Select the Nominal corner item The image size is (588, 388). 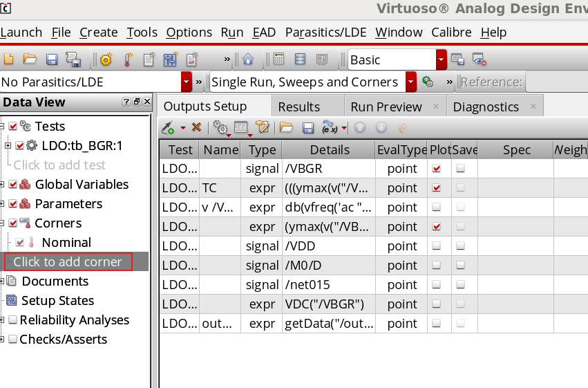click(66, 242)
